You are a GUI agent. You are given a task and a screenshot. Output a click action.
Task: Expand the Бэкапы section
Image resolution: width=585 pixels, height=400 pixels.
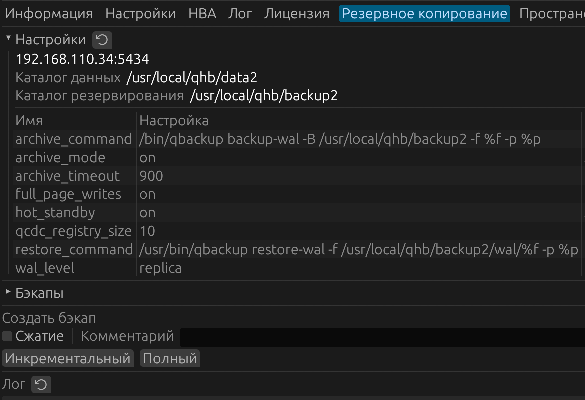pos(8,292)
